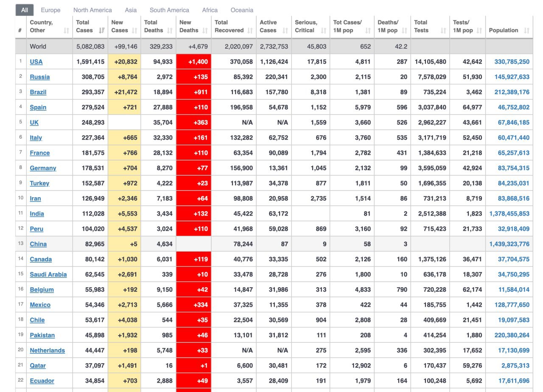Select the Oceania tab
543x392 pixels.
click(242, 10)
